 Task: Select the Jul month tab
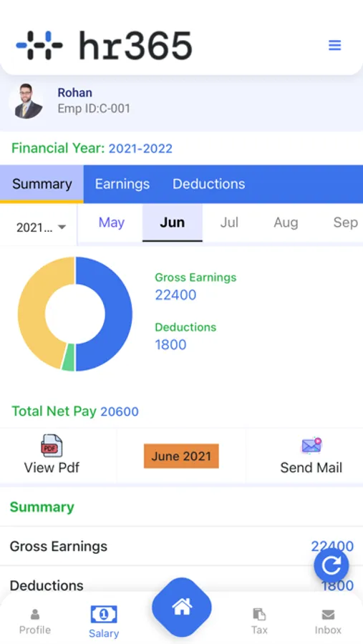tap(229, 223)
